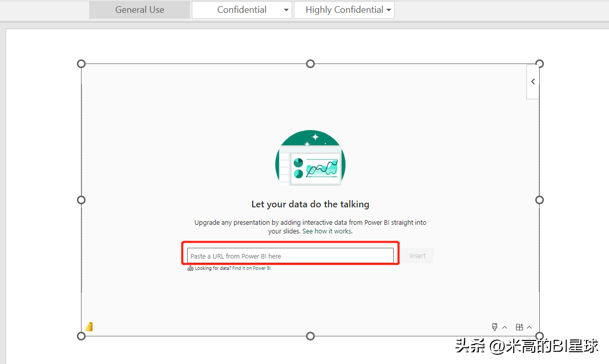Open the 'See how it works' link
The height and width of the screenshot is (364, 609).
(328, 231)
